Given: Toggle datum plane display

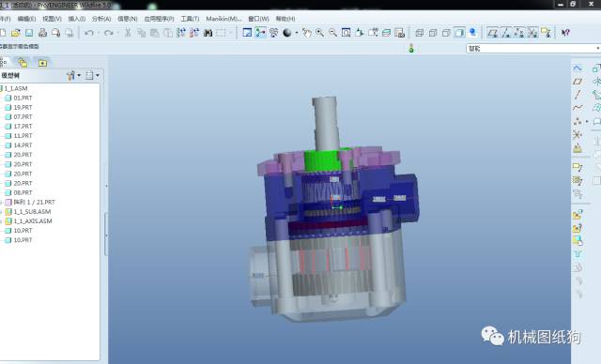Looking at the screenshot, I should click(x=493, y=33).
